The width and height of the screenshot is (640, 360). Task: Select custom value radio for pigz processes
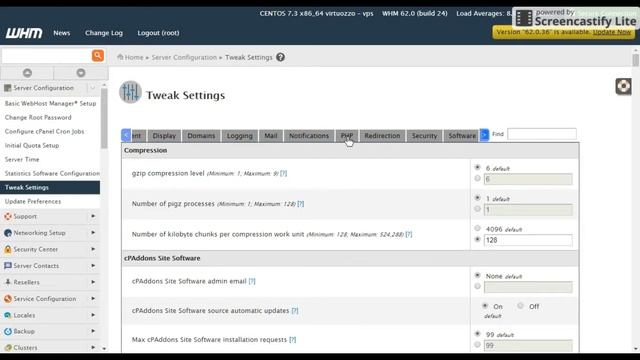477,209
